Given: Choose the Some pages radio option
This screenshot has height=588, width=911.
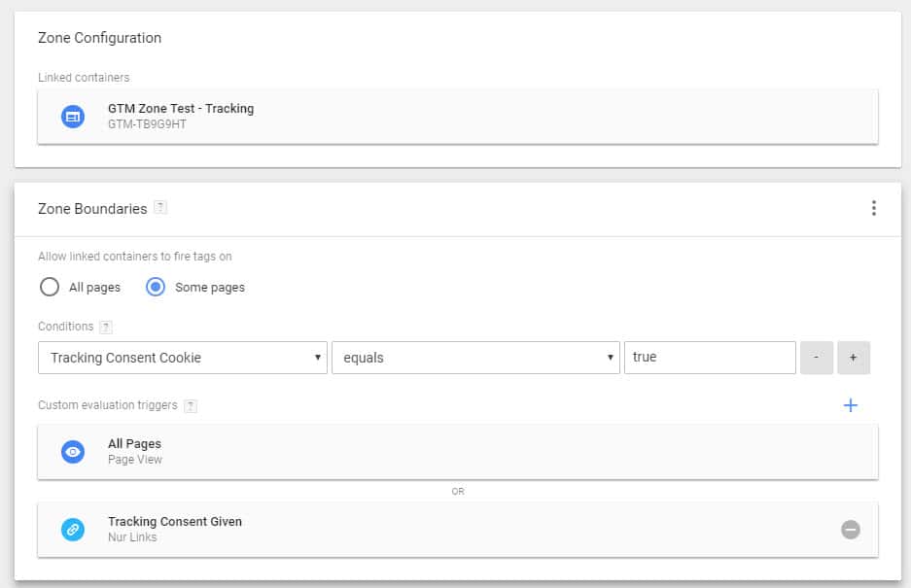Looking at the screenshot, I should click(156, 287).
